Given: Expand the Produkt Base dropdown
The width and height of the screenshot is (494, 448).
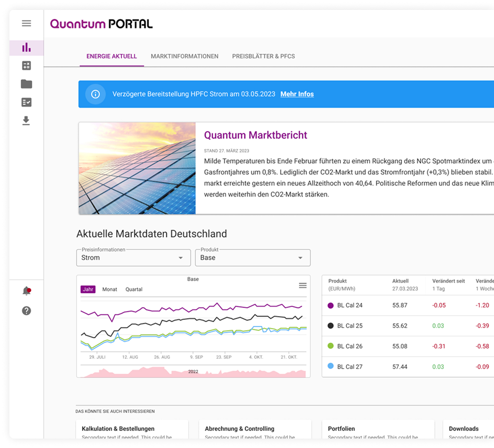Looking at the screenshot, I should tap(252, 258).
